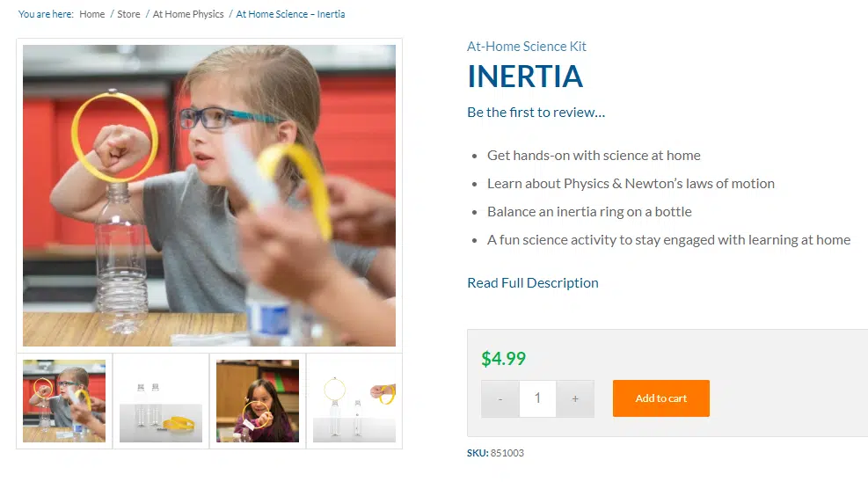The image size is (868, 489).
Task: Go to Home breadcrumb
Action: (x=91, y=14)
